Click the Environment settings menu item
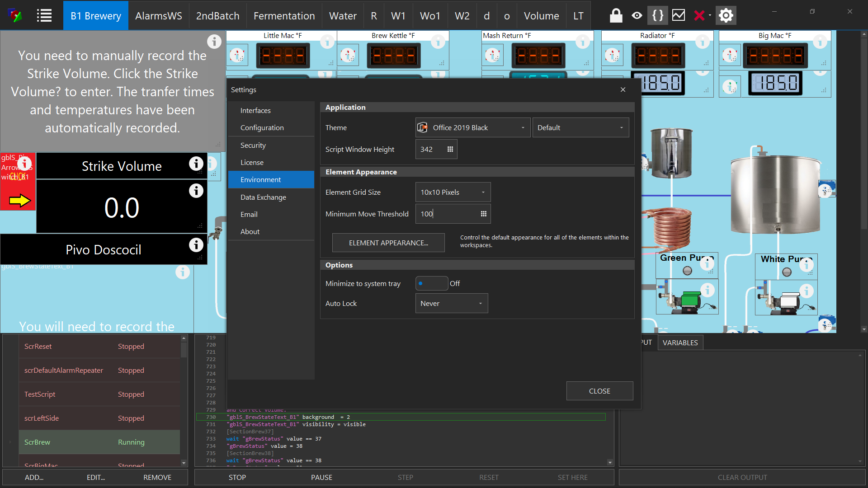The image size is (868, 488). [x=260, y=179]
